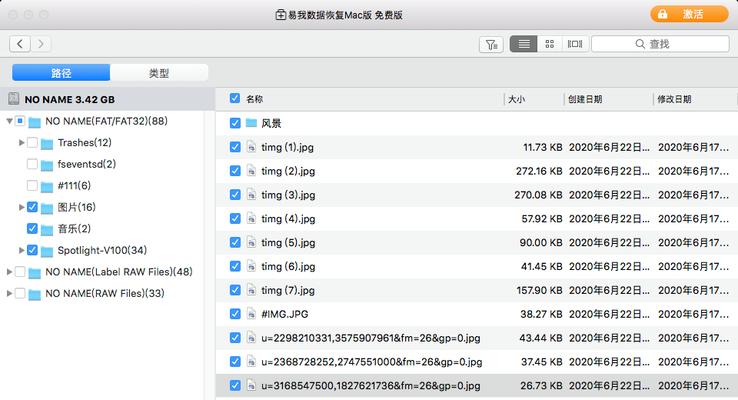Click the orange 激活 activate button
Viewport: 738px width, 400px height.
(689, 14)
